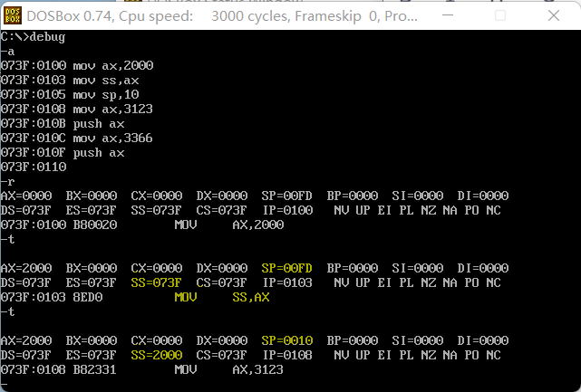Screen dimensions: 581x392
Task: Click the yellow SP=0010 value
Action: [x=286, y=340]
